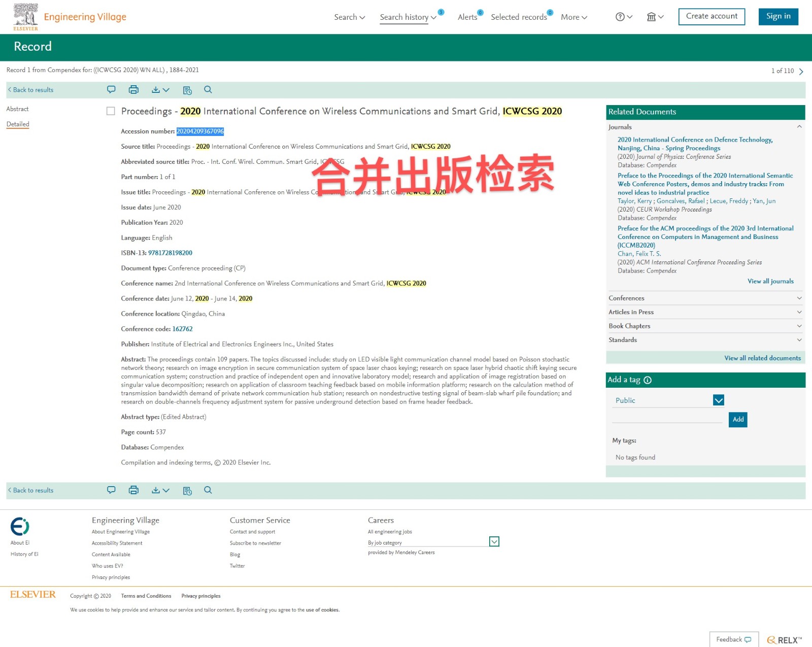Viewport: 812px width, 647px height.
Task: Click the bottom toolbar print icon
Action: click(x=133, y=490)
